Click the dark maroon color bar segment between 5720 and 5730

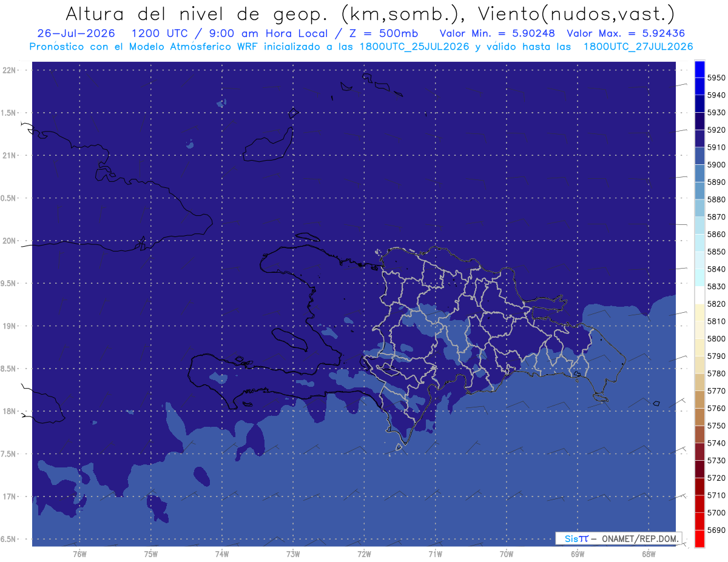pyautogui.click(x=699, y=469)
